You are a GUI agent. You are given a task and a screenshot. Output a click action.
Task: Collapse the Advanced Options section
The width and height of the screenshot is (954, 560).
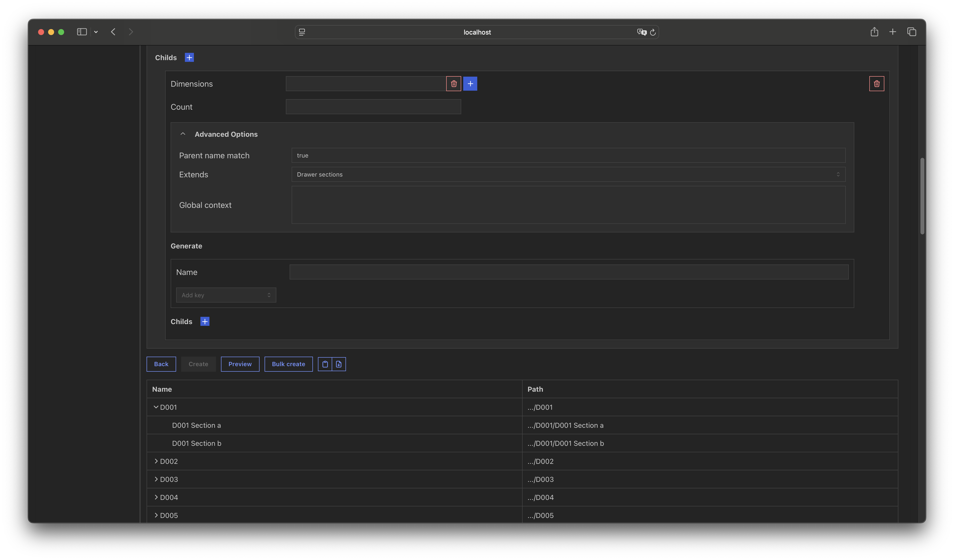pos(183,134)
